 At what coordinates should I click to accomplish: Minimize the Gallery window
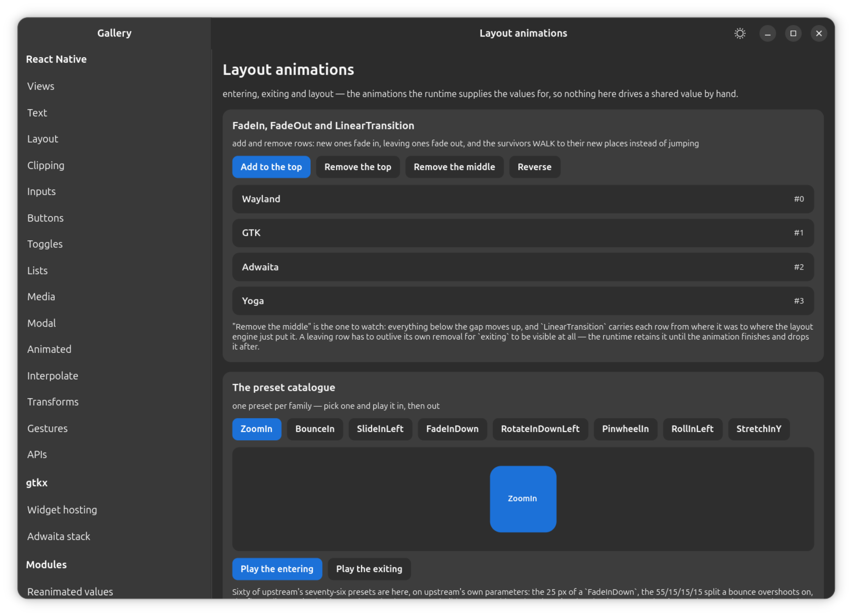[767, 34]
